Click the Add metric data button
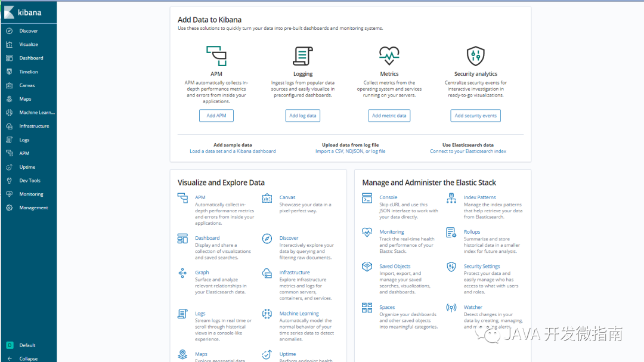Viewport: 644px width, 362px height. pos(389,116)
